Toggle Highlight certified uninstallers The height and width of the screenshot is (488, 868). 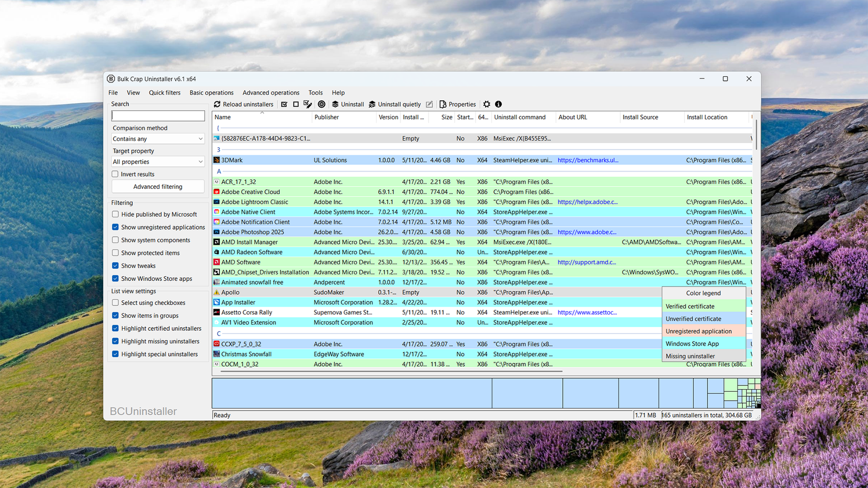[x=115, y=329]
